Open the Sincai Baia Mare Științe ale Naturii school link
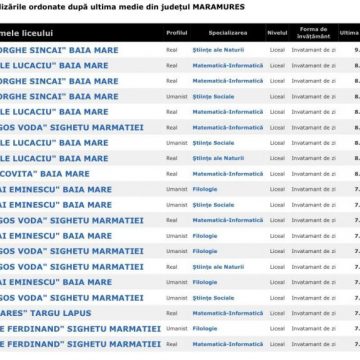360x360 pixels. click(59, 50)
